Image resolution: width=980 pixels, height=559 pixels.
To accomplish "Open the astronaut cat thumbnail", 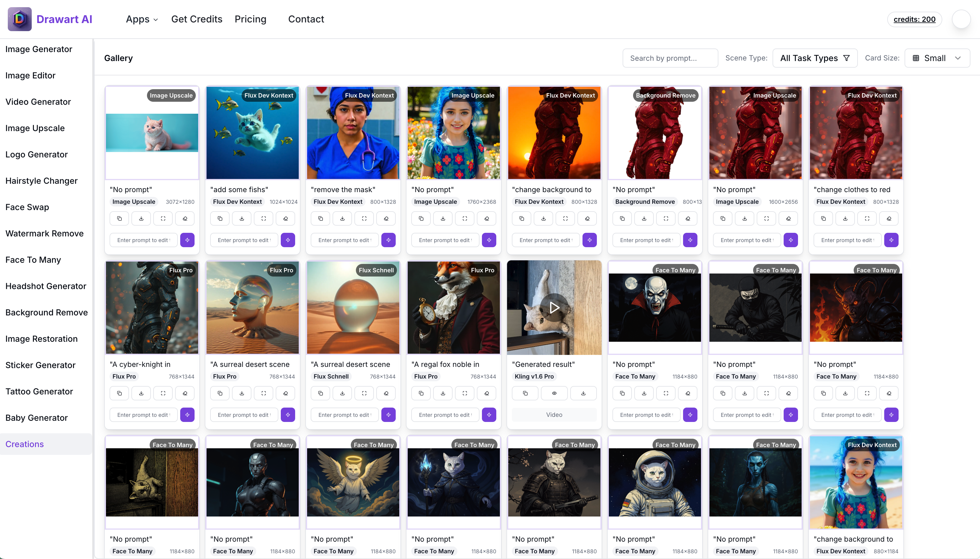I will [655, 482].
